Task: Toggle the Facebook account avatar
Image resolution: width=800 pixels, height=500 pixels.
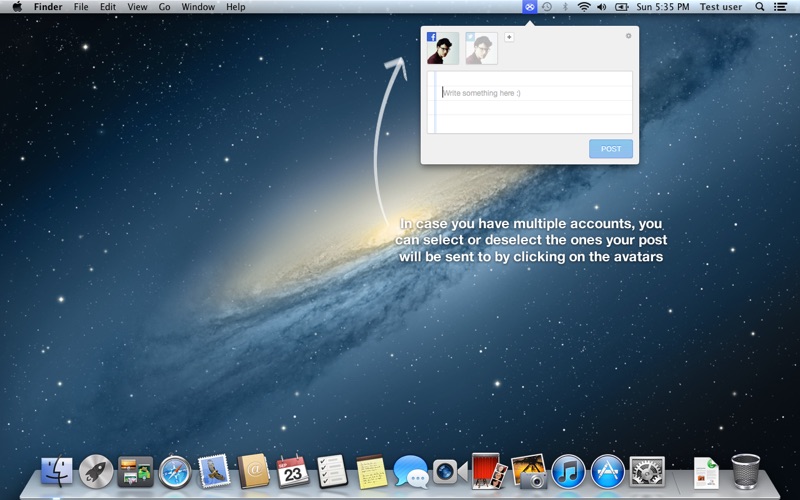Action: 442,48
